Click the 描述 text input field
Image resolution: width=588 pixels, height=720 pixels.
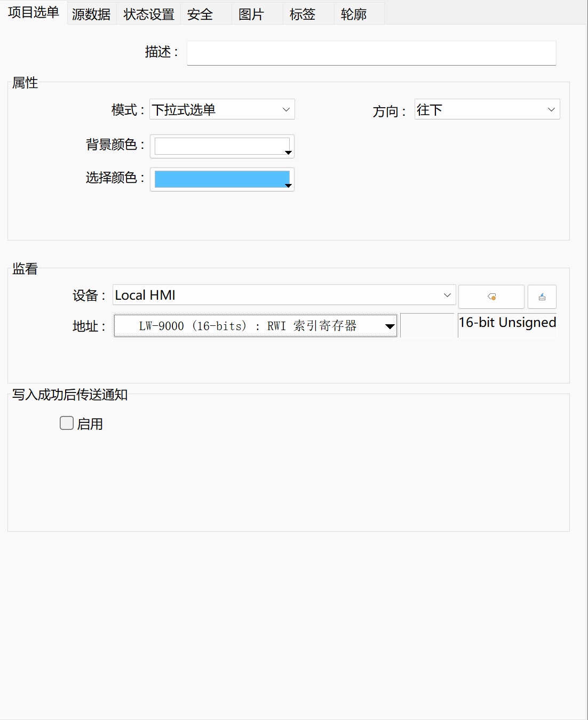pyautogui.click(x=371, y=53)
